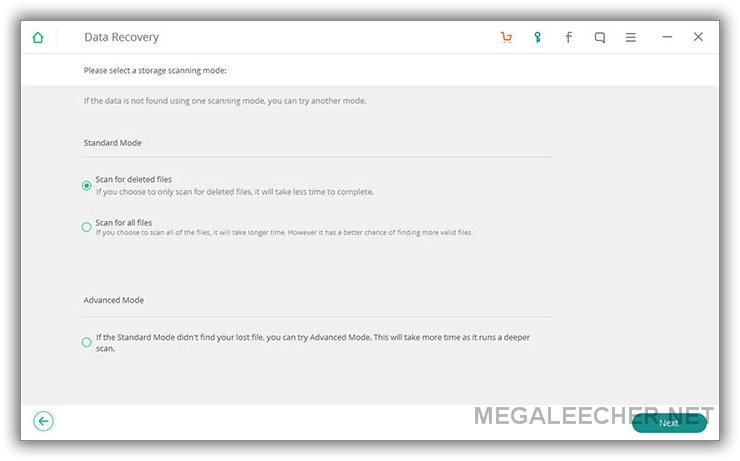Viewport: 740px width, 461px height.
Task: Enable the Advanced Mode radio button
Action: click(86, 342)
